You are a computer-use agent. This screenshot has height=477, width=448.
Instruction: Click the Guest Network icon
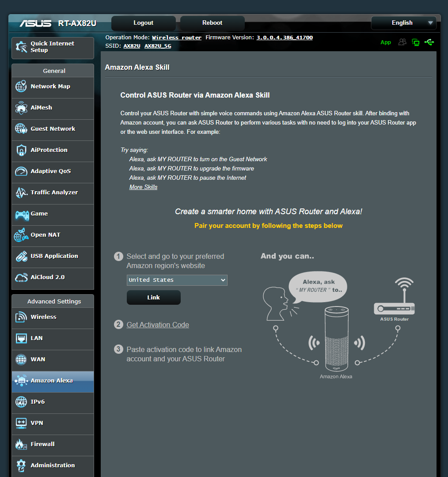[21, 129]
